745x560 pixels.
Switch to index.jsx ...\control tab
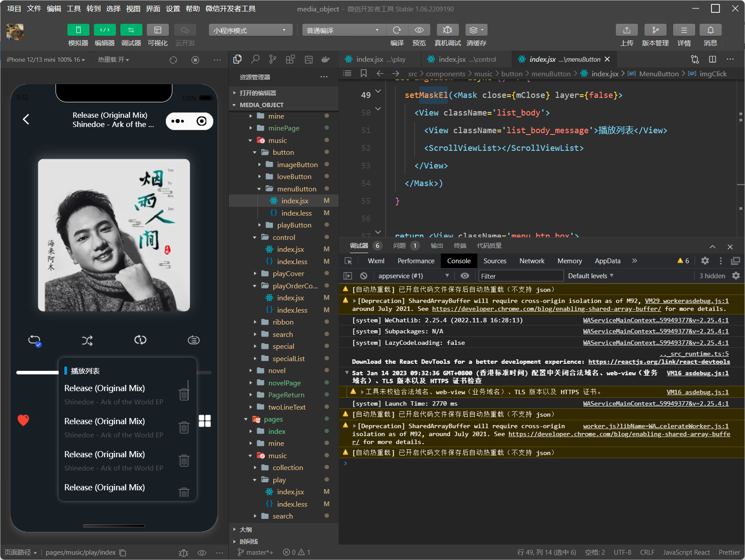466,59
